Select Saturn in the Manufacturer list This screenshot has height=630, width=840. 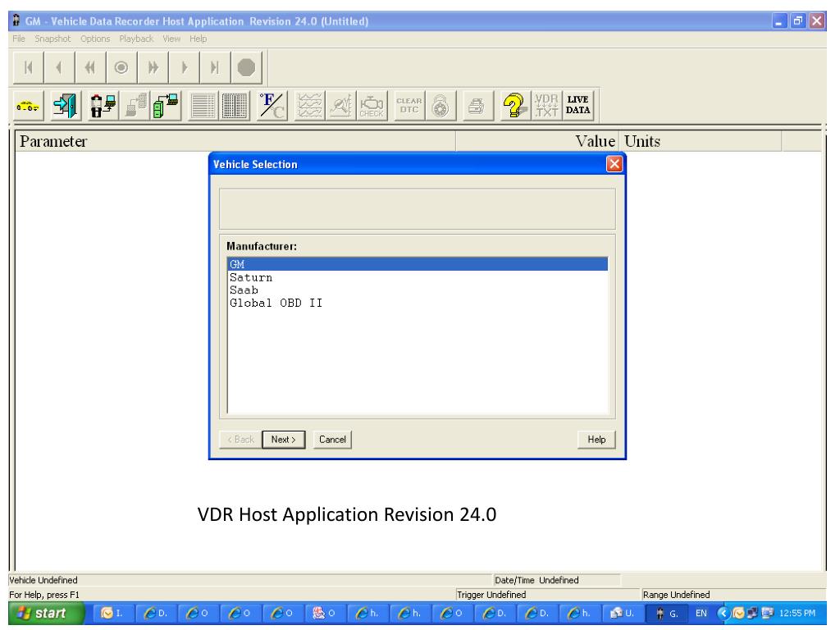point(418,277)
